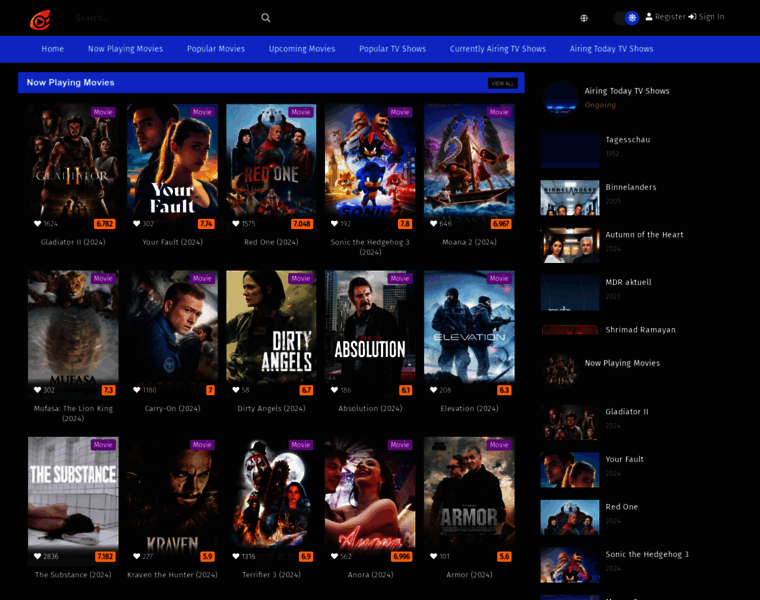Click the heart icon on Elevation
The width and height of the screenshot is (760, 600).
(x=434, y=390)
